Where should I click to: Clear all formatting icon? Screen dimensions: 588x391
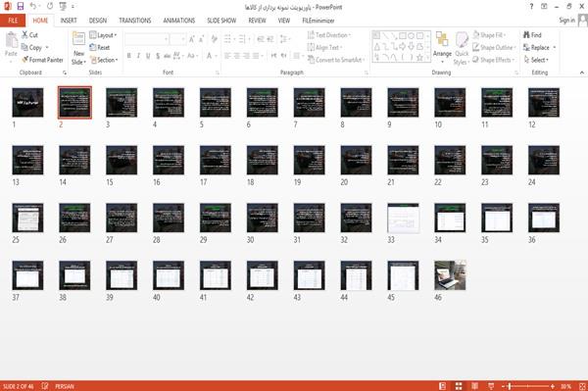(x=214, y=39)
